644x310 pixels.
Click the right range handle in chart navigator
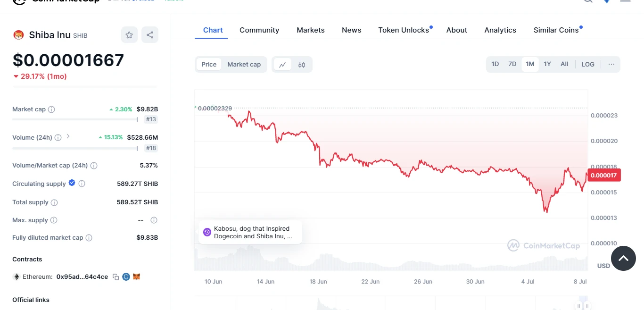[x=587, y=306]
